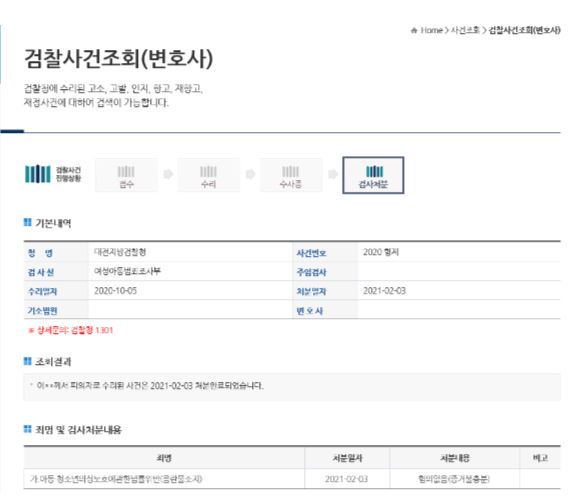Click the 수리일자 value 2020-10-05
Viewport: 587px width, 496px height.
point(115,290)
